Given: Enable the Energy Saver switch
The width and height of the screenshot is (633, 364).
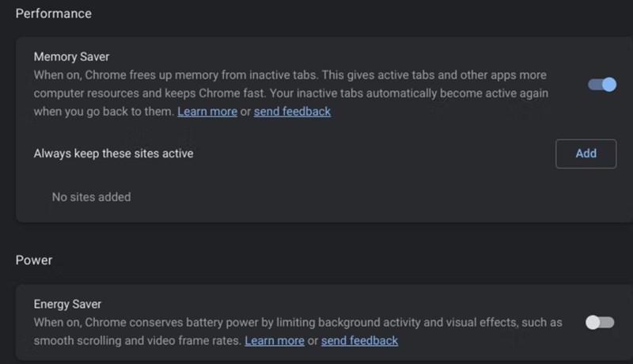Looking at the screenshot, I should [x=600, y=322].
